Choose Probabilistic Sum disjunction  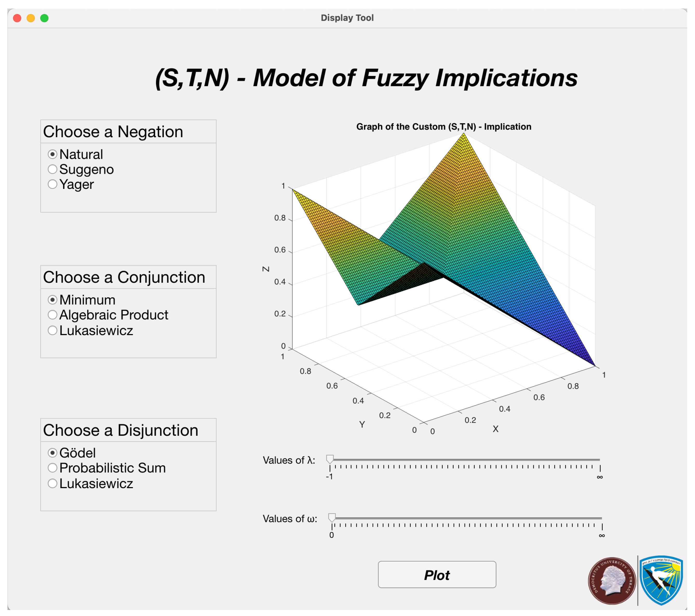pos(52,468)
